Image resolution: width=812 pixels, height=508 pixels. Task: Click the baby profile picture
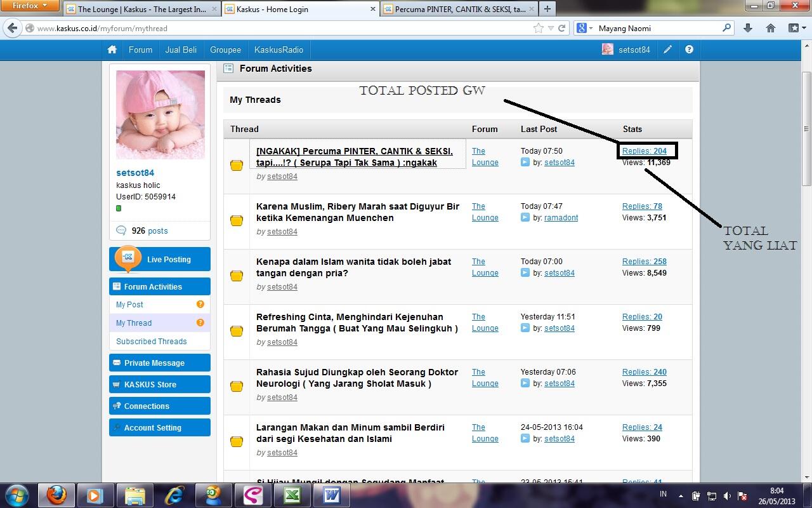pos(160,114)
